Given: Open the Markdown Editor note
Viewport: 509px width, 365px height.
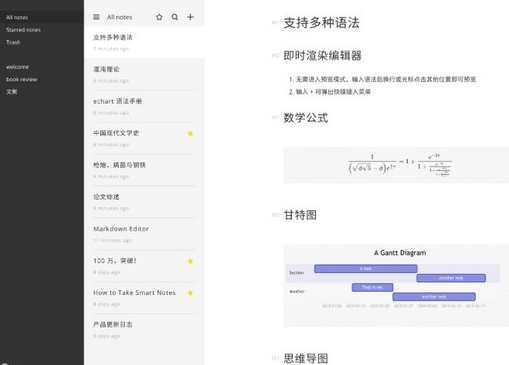Looking at the screenshot, I should tap(144, 234).
